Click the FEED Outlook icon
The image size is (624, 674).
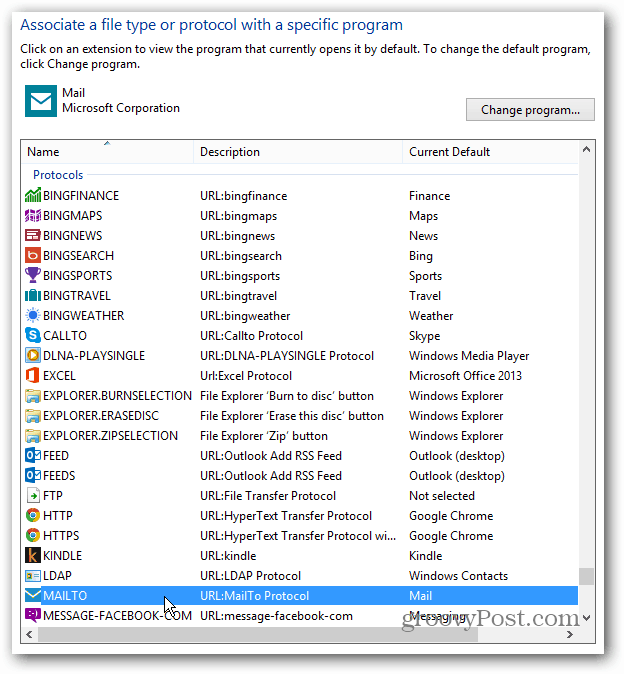click(x=33, y=455)
